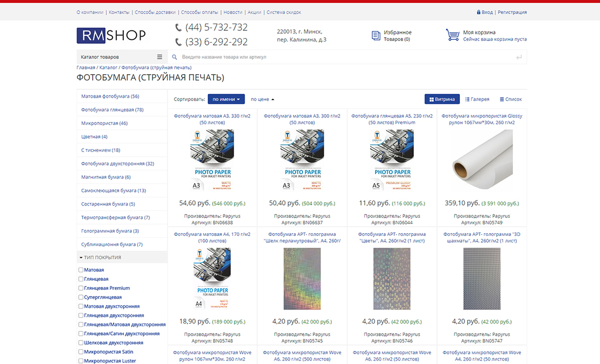Click the Регистрация link
The width and height of the screenshot is (600, 364).
(512, 12)
